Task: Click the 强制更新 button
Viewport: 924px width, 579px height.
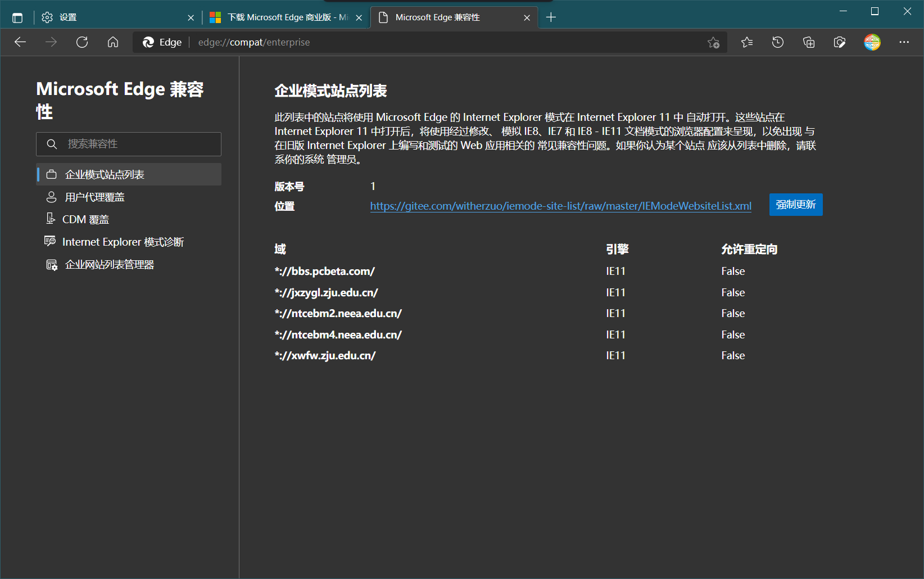Action: click(x=795, y=205)
